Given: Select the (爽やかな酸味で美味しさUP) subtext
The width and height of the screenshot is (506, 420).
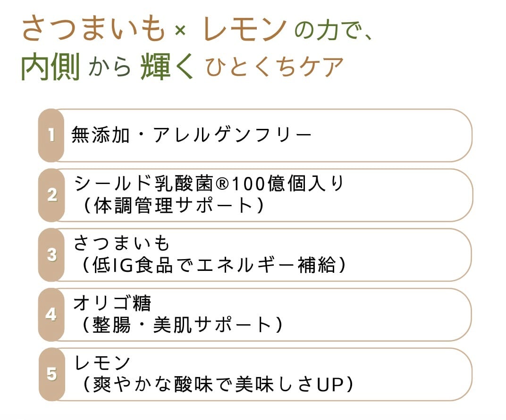Looking at the screenshot, I should 217,385.
